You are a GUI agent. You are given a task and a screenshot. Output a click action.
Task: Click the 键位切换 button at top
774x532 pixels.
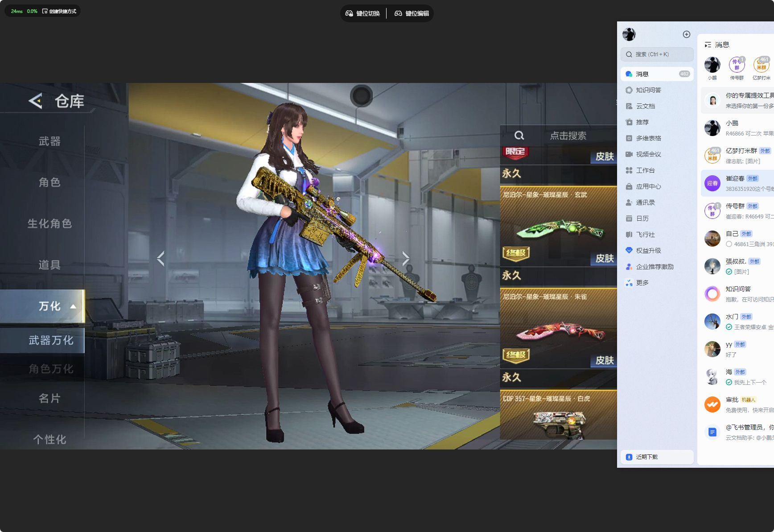363,13
